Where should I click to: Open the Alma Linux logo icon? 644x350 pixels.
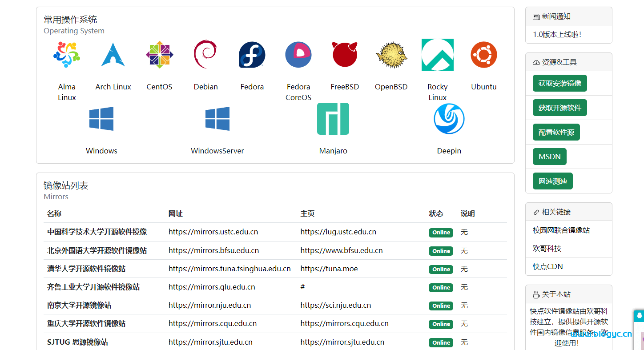point(67,55)
